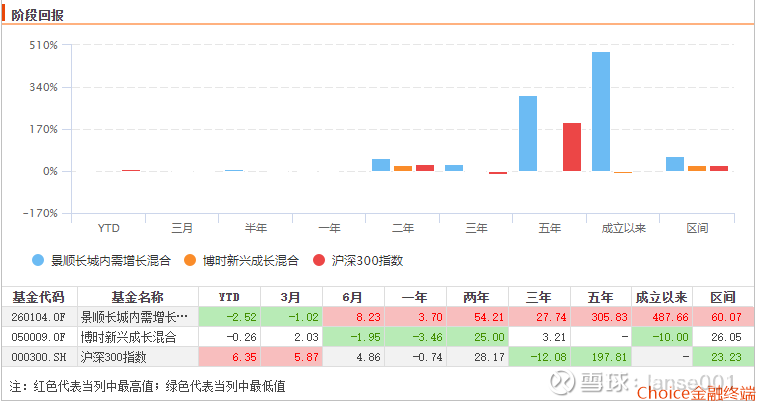Screen dimensions: 759x405
Task: Sort by the YTD table column header
Action: (229, 297)
